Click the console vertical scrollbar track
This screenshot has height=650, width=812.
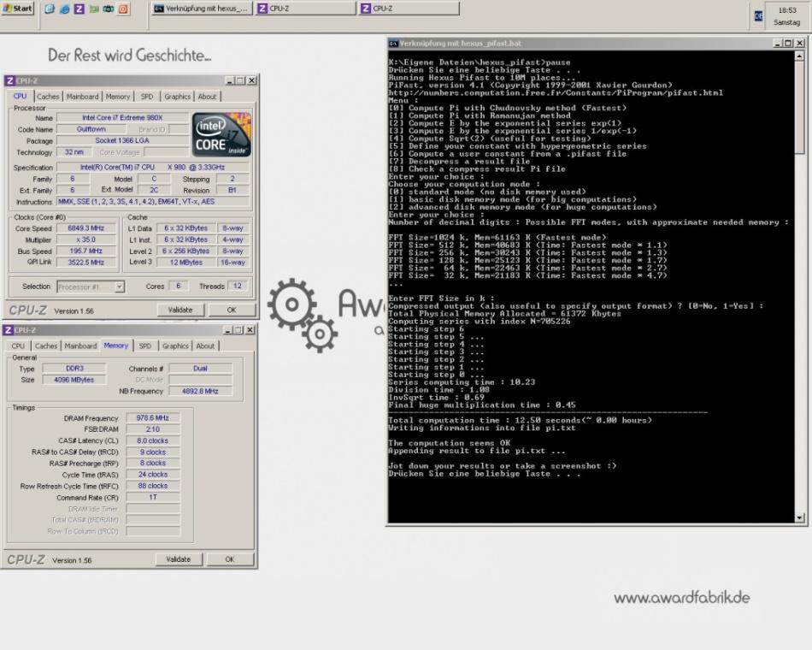(x=799, y=332)
